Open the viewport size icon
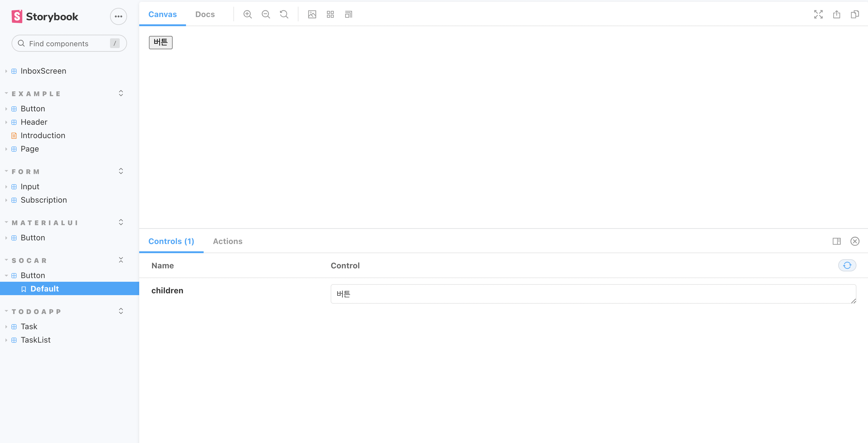The image size is (868, 443). click(x=348, y=14)
